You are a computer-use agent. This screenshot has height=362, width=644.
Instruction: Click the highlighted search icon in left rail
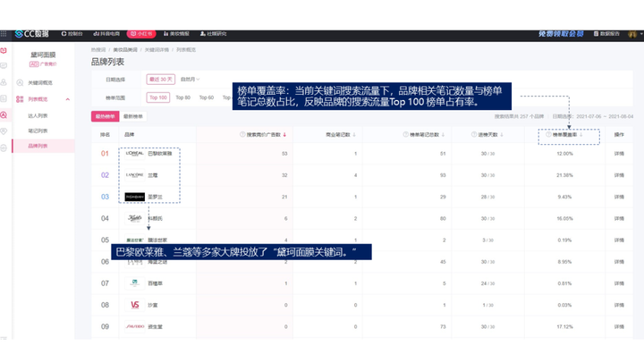[x=4, y=115]
